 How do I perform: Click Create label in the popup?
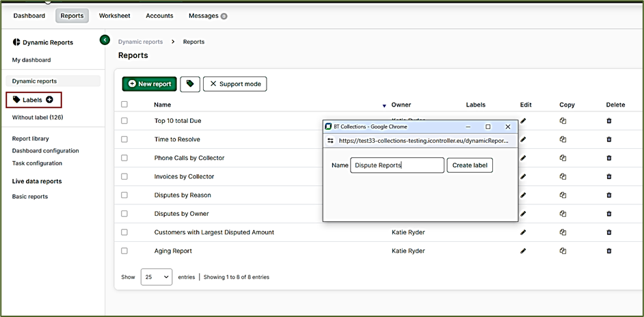coord(470,165)
